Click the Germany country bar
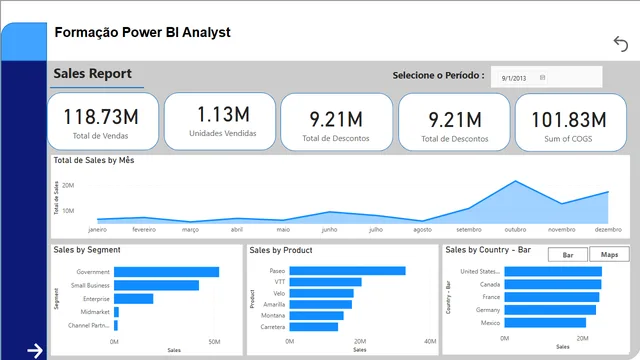This screenshot has width=640, height=360. [550, 310]
